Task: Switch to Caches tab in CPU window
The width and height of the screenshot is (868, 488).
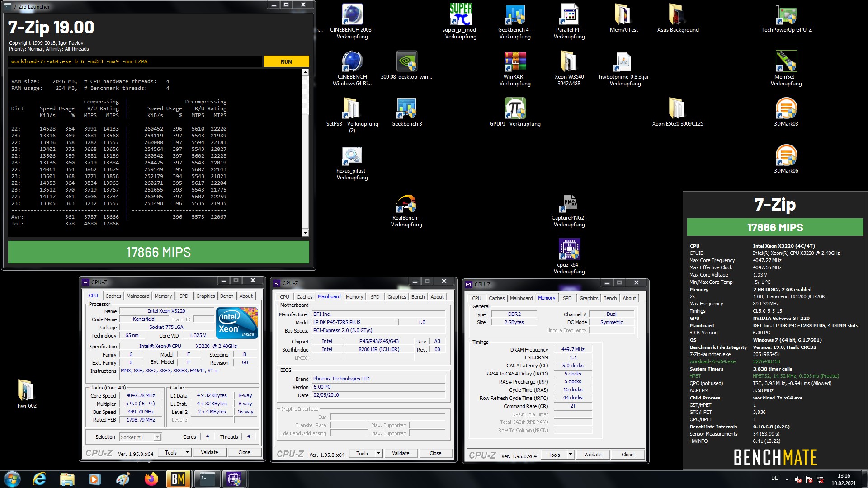Action: coord(113,296)
